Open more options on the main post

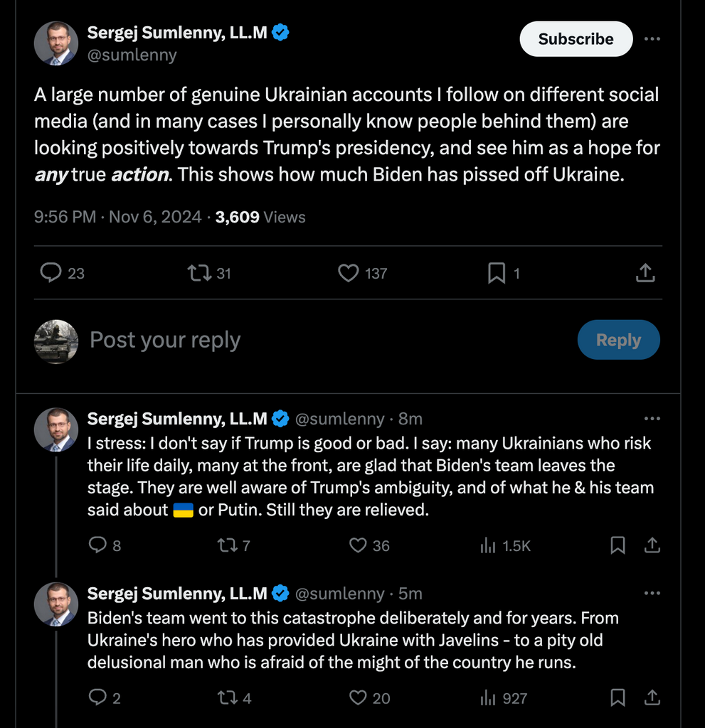tap(652, 39)
